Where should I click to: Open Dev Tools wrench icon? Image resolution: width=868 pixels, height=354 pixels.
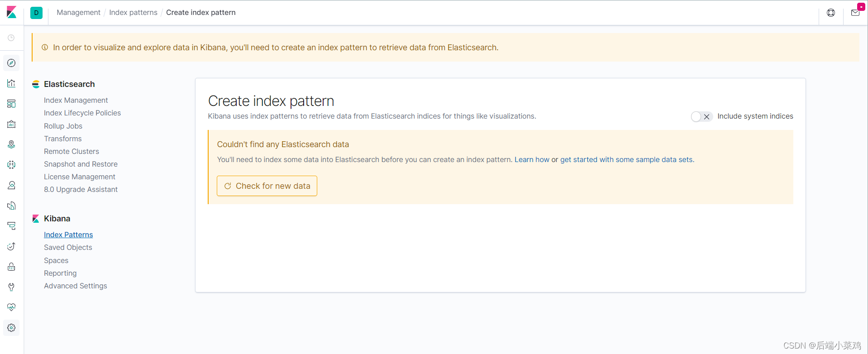click(11, 287)
